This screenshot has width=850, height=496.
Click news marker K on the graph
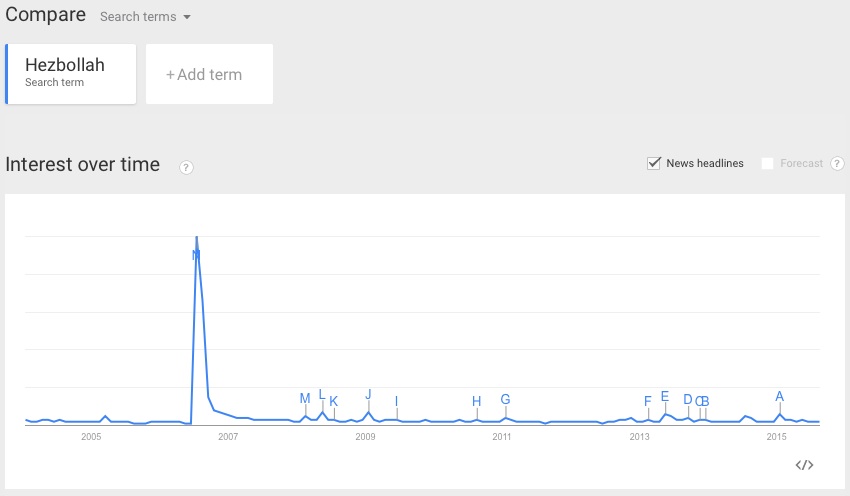tap(334, 402)
